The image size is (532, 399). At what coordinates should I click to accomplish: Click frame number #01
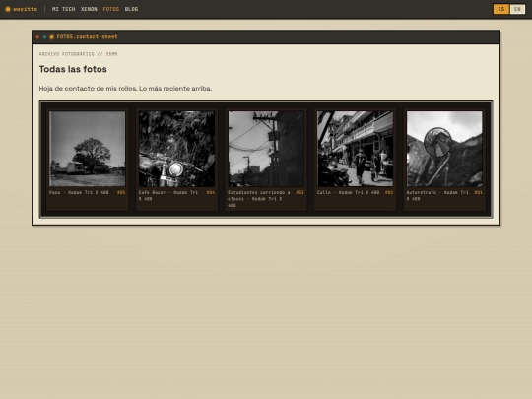coord(479,192)
